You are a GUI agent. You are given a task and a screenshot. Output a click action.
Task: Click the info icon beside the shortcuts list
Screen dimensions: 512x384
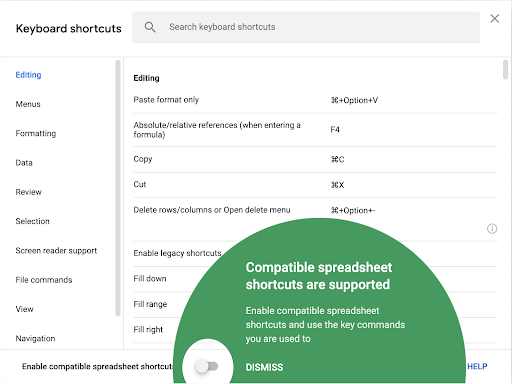[x=492, y=229]
